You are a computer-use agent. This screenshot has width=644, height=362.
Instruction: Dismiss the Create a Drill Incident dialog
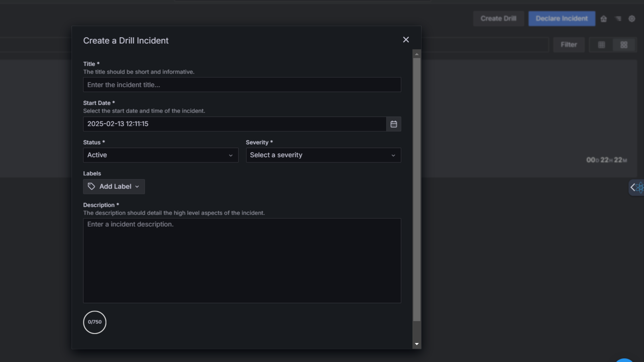pos(406,40)
